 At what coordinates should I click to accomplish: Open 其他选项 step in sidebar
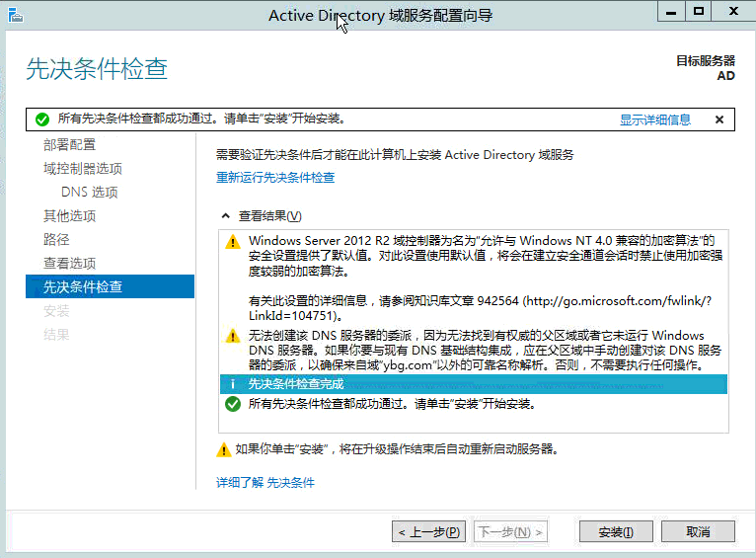click(x=69, y=216)
